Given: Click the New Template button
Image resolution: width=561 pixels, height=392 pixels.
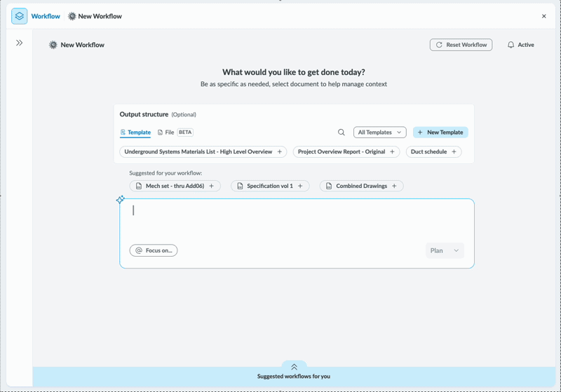Looking at the screenshot, I should point(440,133).
